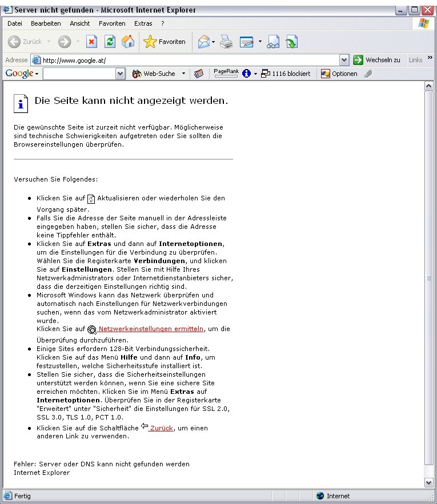Open the Discuss toolbar icon
Viewport: 437px width, 504px height.
[273, 42]
